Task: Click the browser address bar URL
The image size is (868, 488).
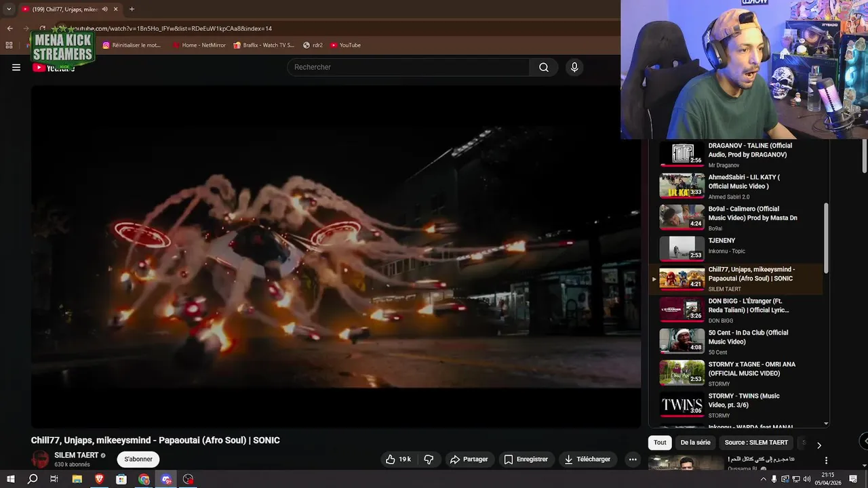Action: tap(172, 28)
